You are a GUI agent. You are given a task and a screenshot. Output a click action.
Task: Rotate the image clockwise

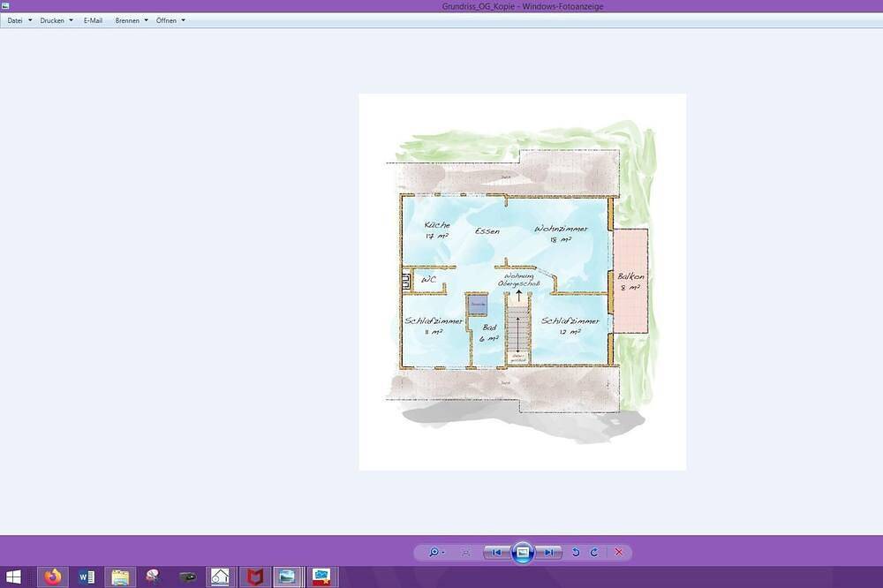pyautogui.click(x=594, y=553)
